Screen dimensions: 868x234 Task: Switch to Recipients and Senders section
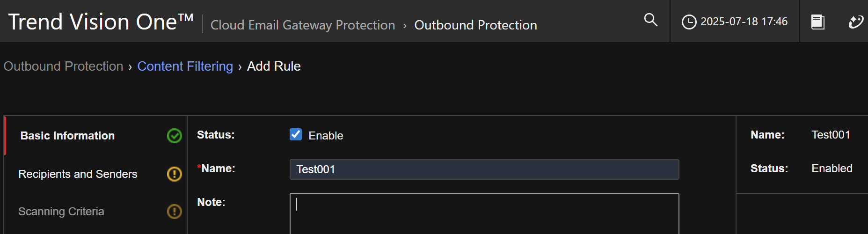pos(78,174)
